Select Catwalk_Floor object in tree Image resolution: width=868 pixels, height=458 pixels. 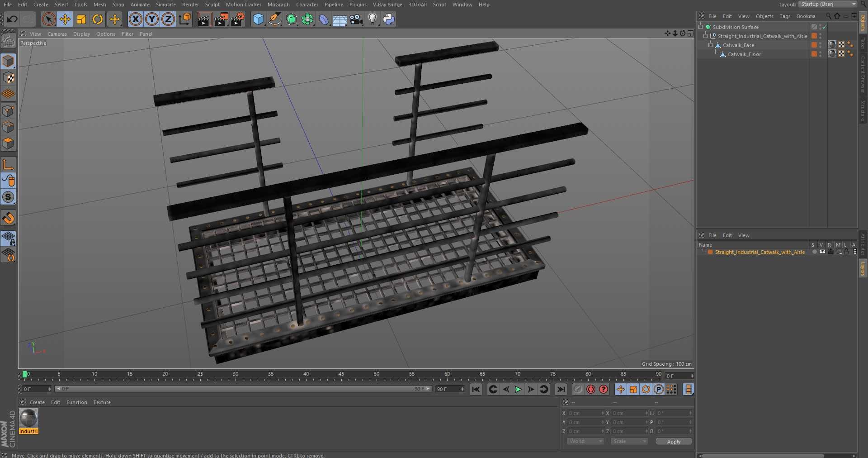744,54
